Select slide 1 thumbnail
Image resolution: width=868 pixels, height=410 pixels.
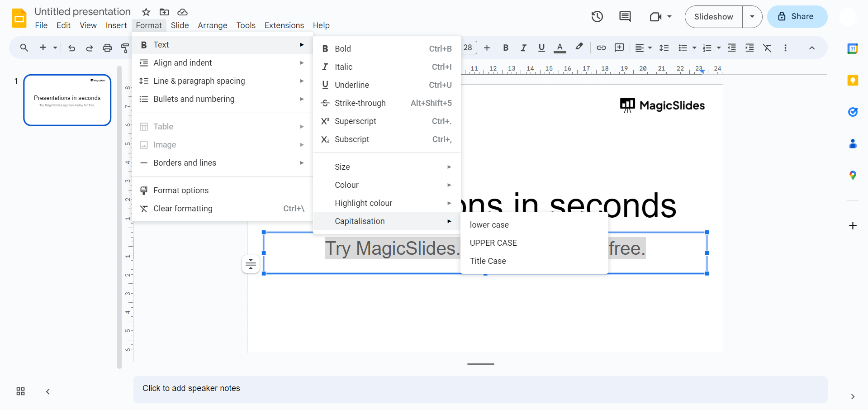pyautogui.click(x=67, y=100)
